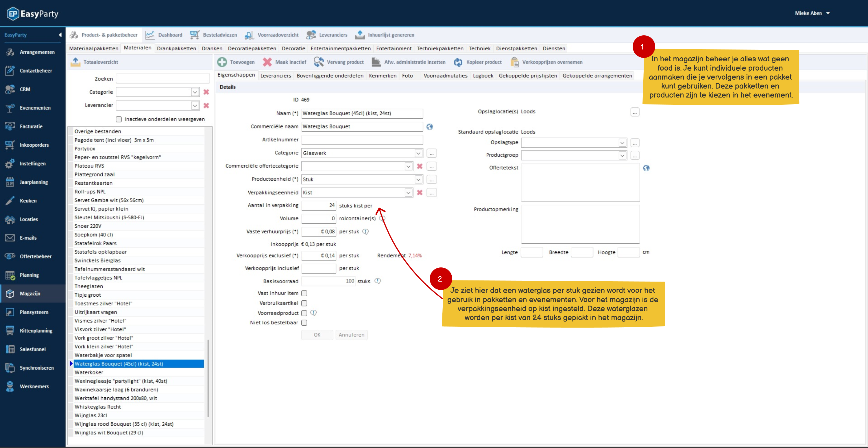868x448 pixels.
Task: Enable Verbruiksartikel checkbox
Action: (304, 303)
